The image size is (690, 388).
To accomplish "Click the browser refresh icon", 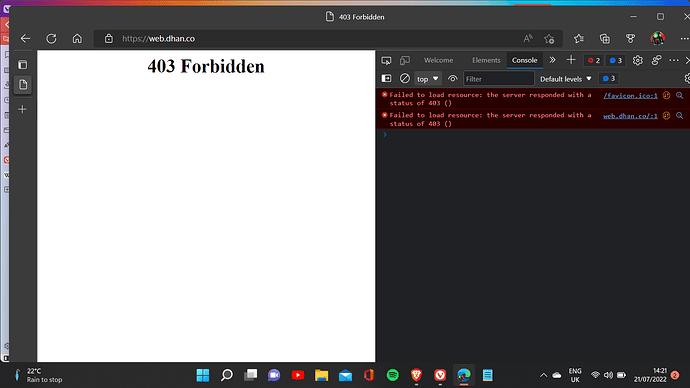I will [51, 39].
